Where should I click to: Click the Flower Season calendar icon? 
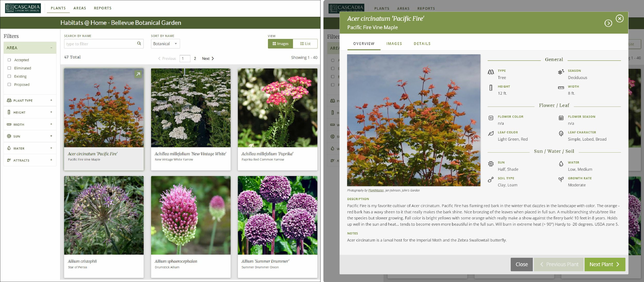click(x=561, y=118)
